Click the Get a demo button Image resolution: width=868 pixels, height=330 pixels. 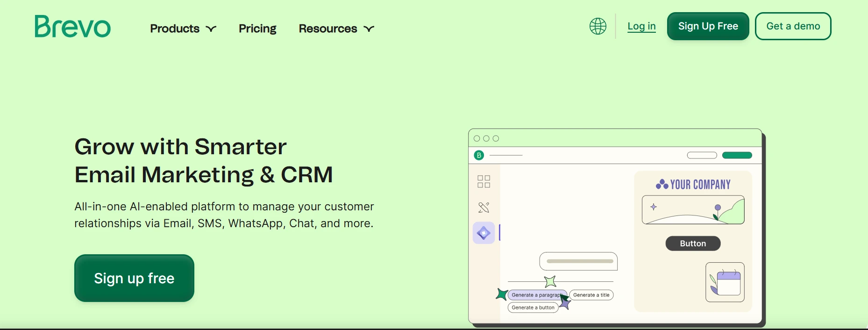[793, 26]
